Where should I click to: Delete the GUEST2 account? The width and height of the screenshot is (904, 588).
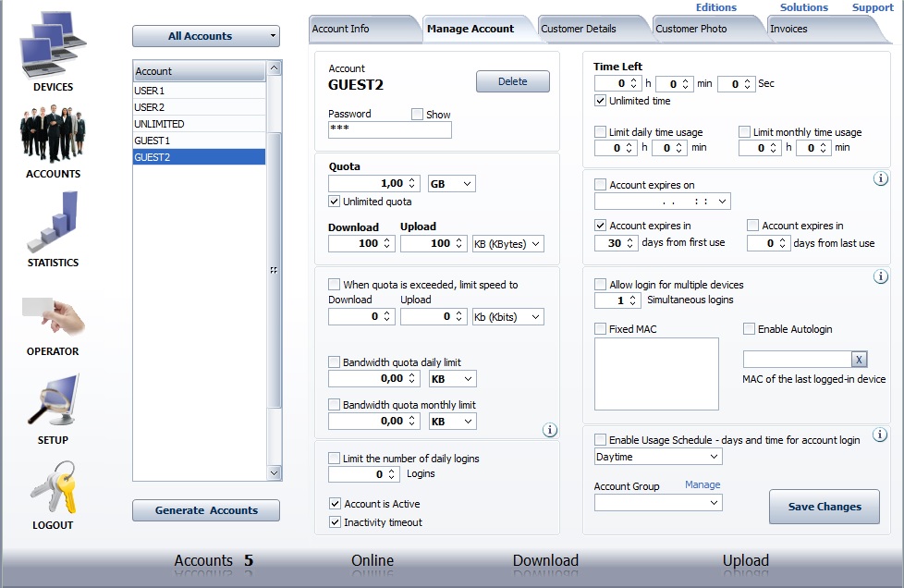click(x=512, y=81)
